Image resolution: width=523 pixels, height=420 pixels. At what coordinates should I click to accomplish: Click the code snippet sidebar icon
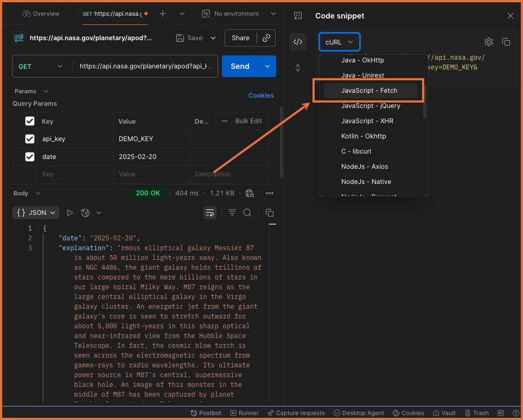click(x=298, y=42)
